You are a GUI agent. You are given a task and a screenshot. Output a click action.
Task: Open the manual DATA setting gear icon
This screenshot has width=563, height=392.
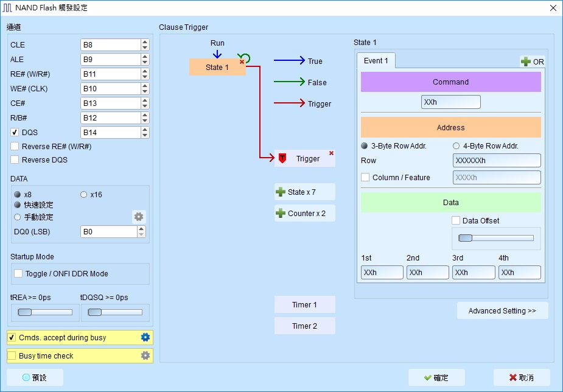pos(139,217)
